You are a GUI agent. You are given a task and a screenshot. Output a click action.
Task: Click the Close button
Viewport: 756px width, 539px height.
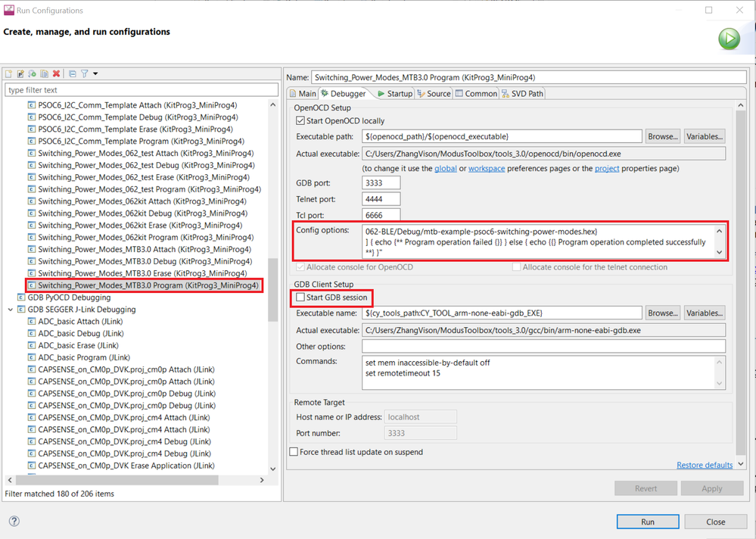coord(715,522)
